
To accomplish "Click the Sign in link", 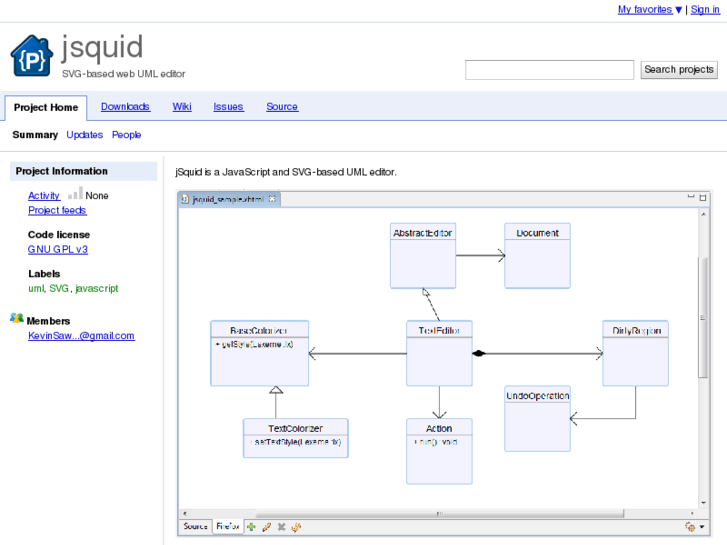I will pos(705,9).
